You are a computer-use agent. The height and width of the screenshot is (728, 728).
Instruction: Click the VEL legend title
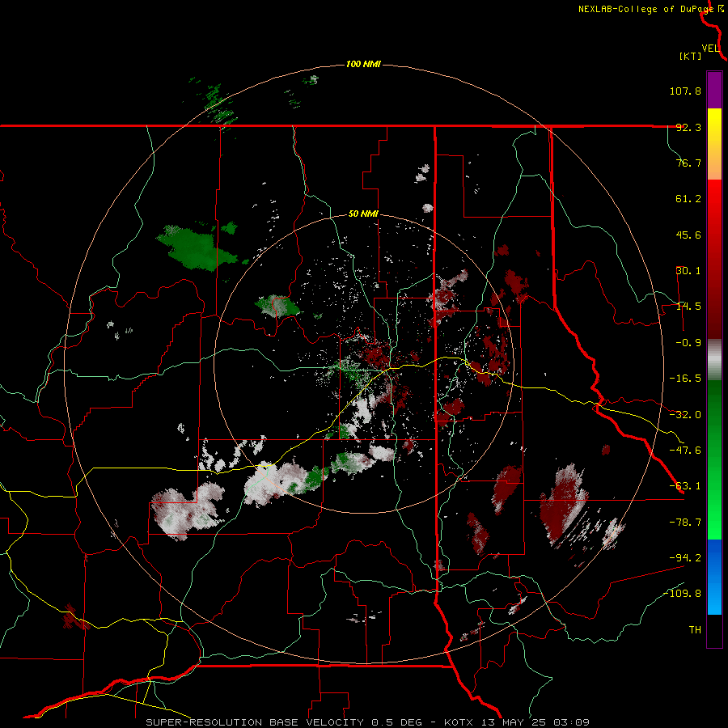coord(711,48)
